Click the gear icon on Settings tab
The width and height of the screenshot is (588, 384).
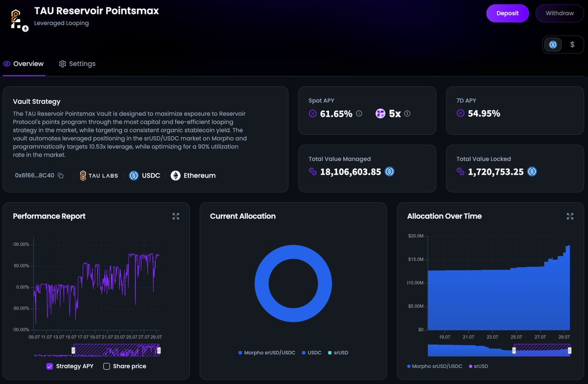(x=63, y=64)
